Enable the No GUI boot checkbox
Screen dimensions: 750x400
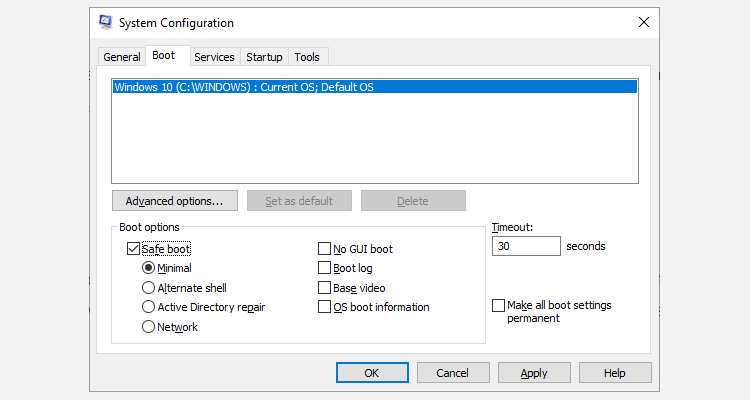(324, 249)
